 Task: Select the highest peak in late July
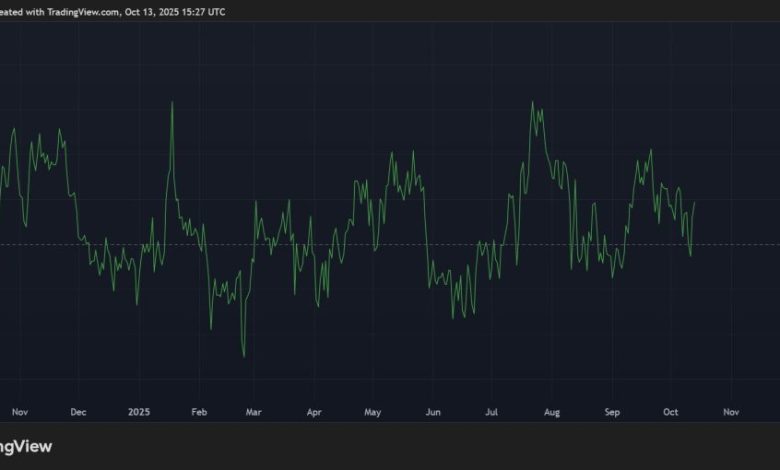coord(532,102)
